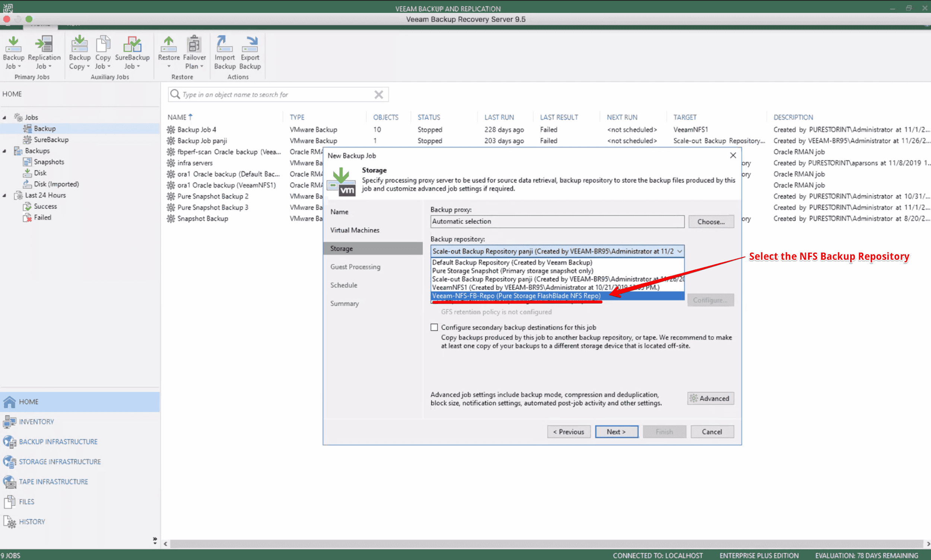Collapse the Last 24 Hours tree node
This screenshot has height=560, width=931.
[x=4, y=195]
